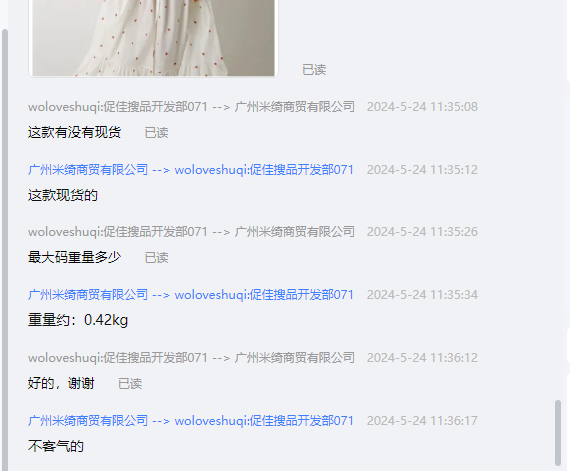
Task: Click 已读 next to 好的，谢谢
Action: click(130, 384)
